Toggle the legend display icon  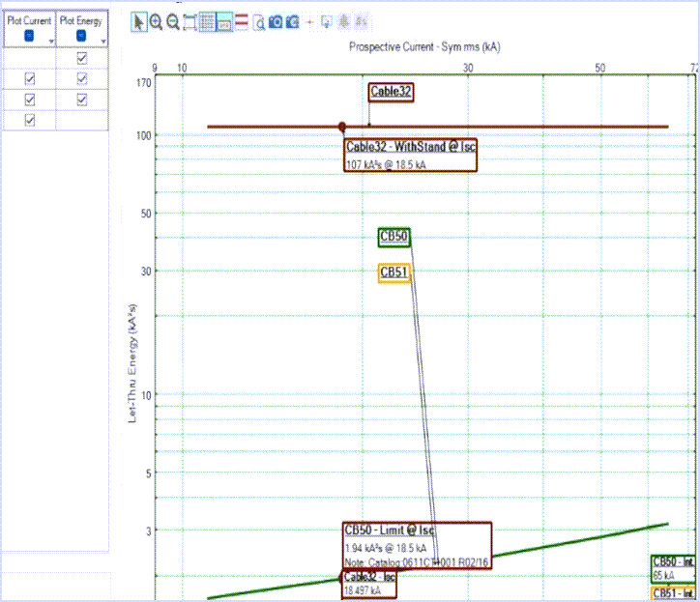coord(223,21)
